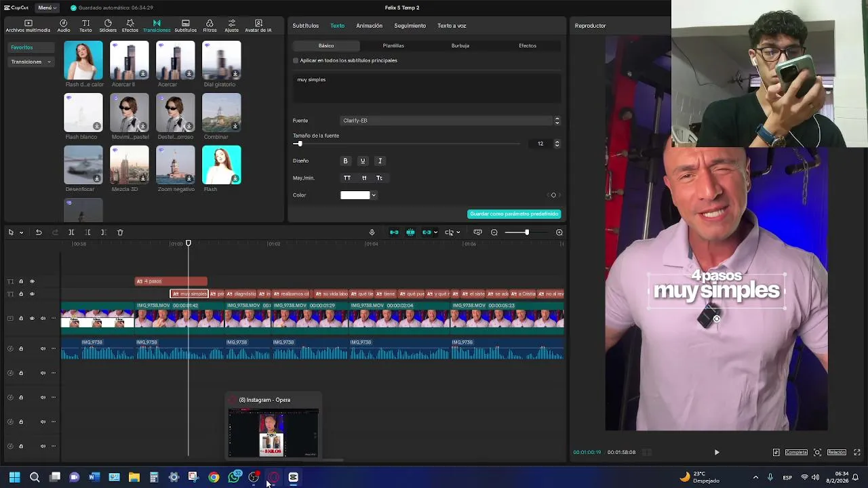
Task: Click the split clip tool
Action: tap(71, 232)
